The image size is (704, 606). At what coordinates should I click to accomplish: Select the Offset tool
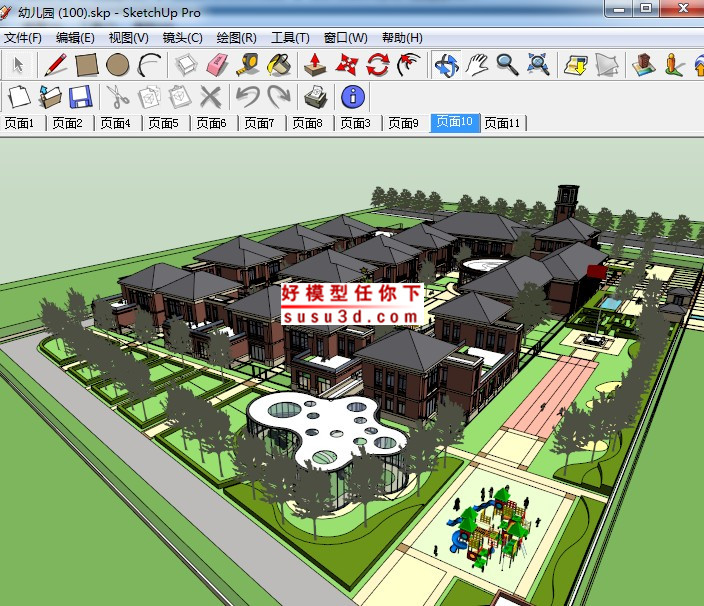click(409, 65)
